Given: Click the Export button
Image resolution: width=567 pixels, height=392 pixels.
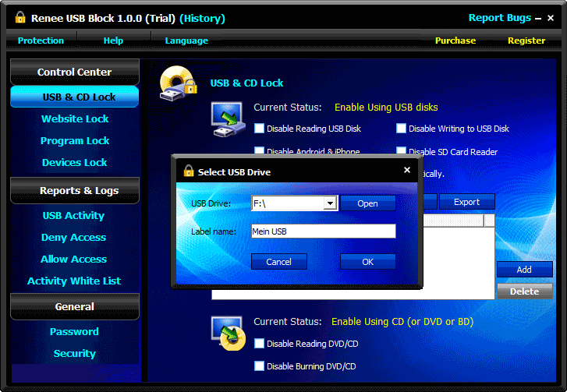Looking at the screenshot, I should click(466, 202).
